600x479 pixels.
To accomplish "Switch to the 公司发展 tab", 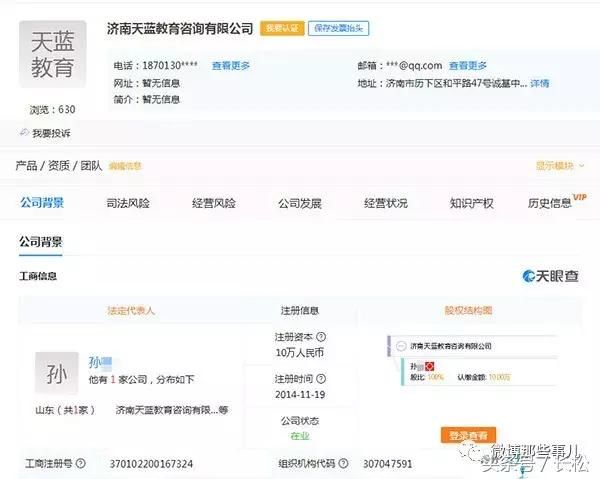I will (x=300, y=203).
